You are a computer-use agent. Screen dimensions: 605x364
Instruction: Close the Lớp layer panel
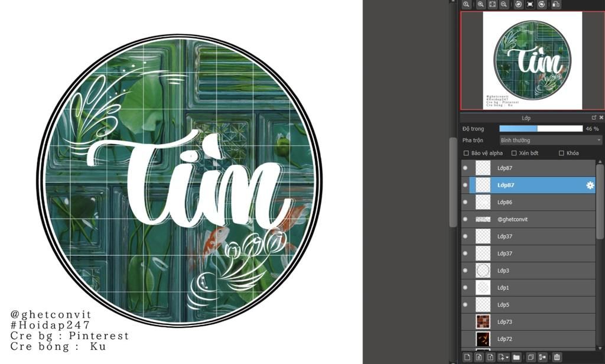[601, 118]
